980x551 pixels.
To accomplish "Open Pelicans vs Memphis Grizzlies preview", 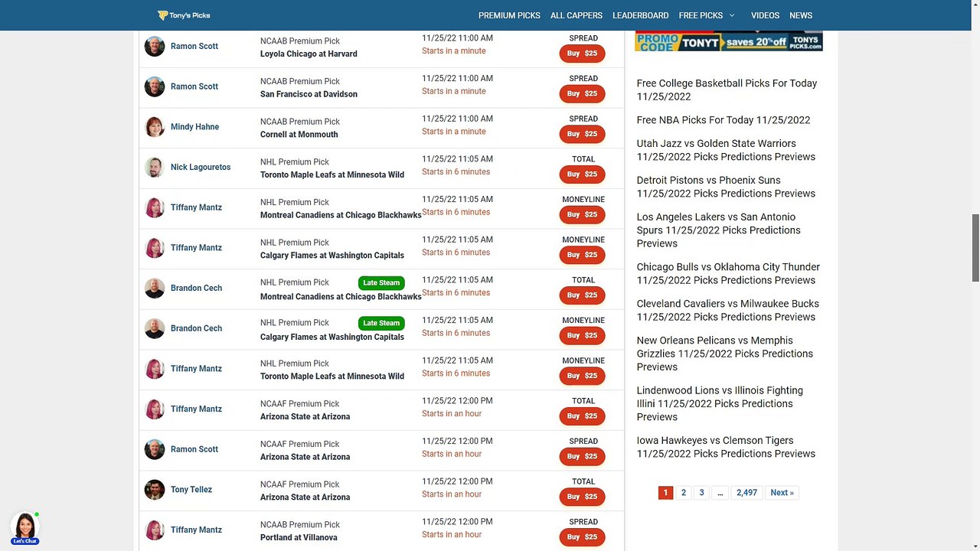I will coord(725,354).
